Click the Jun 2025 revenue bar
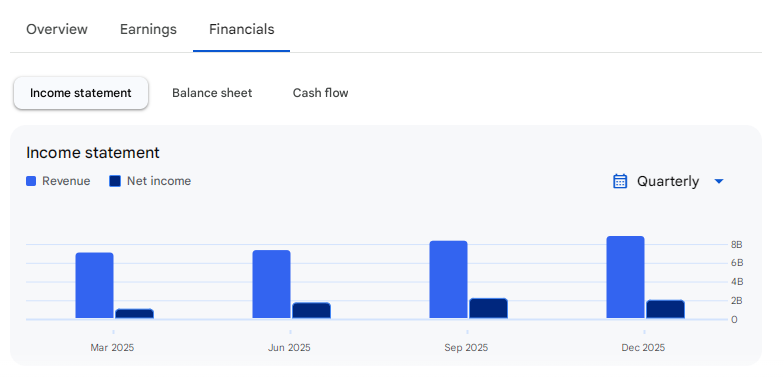Image resolution: width=784 pixels, height=378 pixels. (x=272, y=284)
